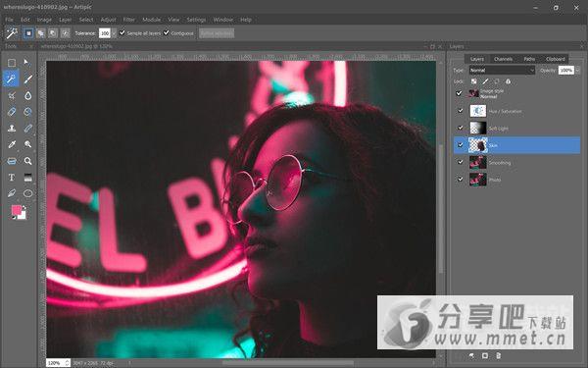Select the pen tool
588x368 pixels.
click(x=12, y=193)
